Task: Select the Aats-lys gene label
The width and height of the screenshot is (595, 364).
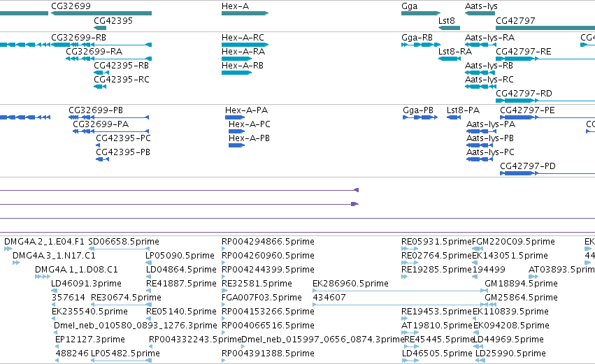Action: click(481, 6)
